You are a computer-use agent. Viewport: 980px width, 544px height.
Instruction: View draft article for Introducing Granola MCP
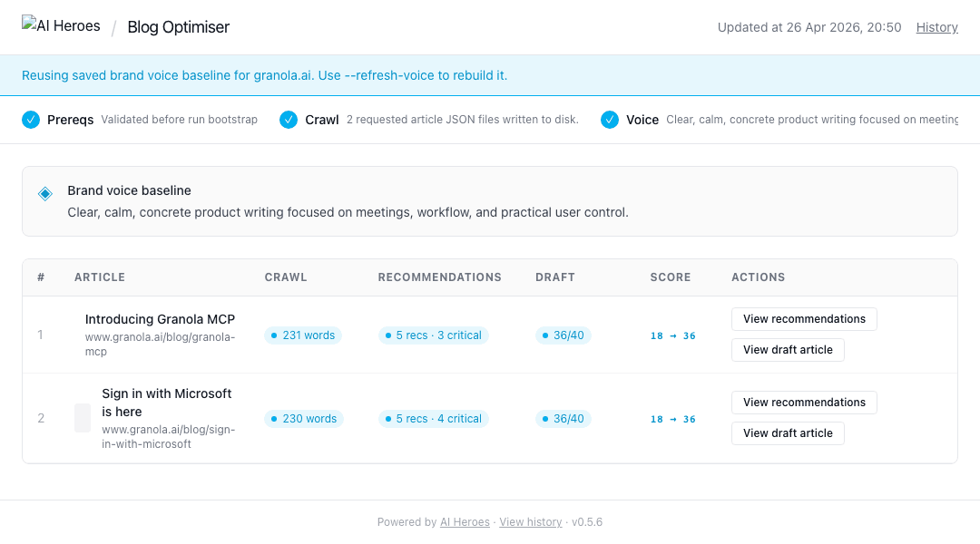click(788, 350)
